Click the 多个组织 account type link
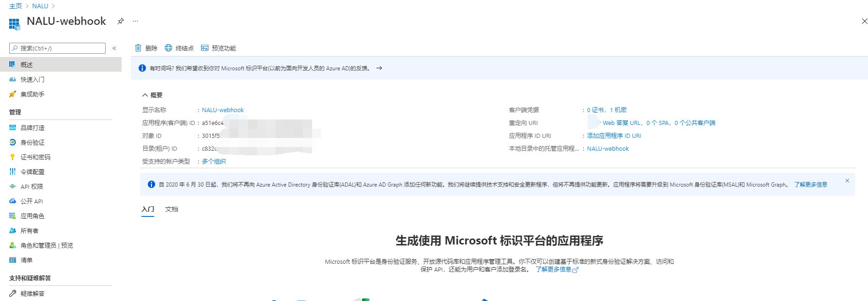The image size is (868, 301). point(214,161)
